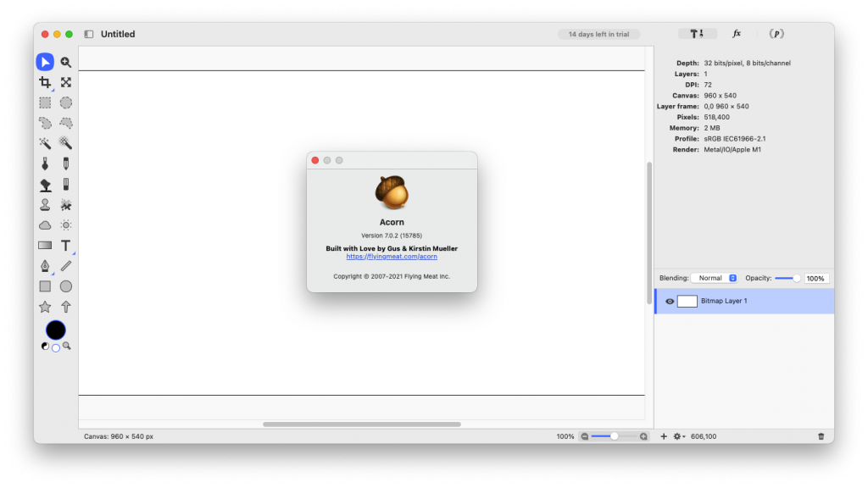The height and width of the screenshot is (488, 868).
Task: Select the Arrow shape tool
Action: point(66,307)
